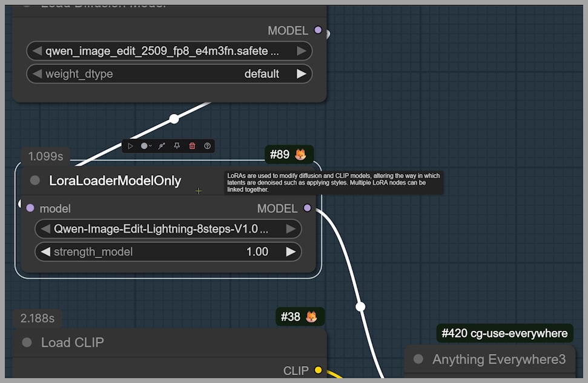Click the #420 cg-use-everywhere badge
588x383 pixels.
tap(504, 333)
